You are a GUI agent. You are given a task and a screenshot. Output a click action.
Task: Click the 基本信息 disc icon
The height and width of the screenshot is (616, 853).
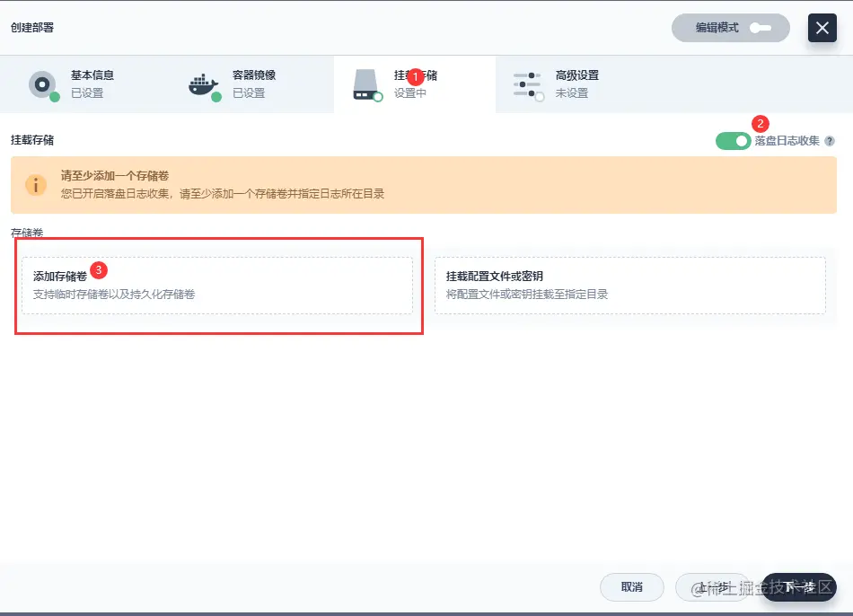pos(43,85)
